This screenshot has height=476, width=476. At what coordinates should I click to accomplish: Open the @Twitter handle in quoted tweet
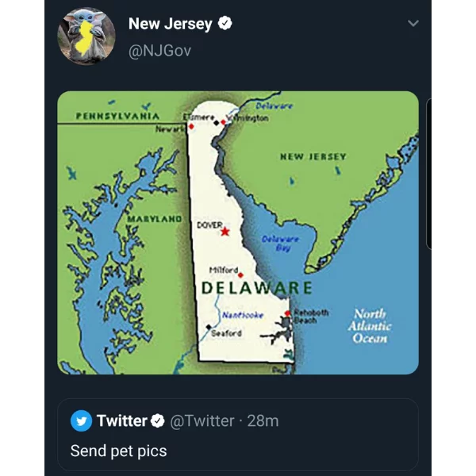[x=202, y=421]
